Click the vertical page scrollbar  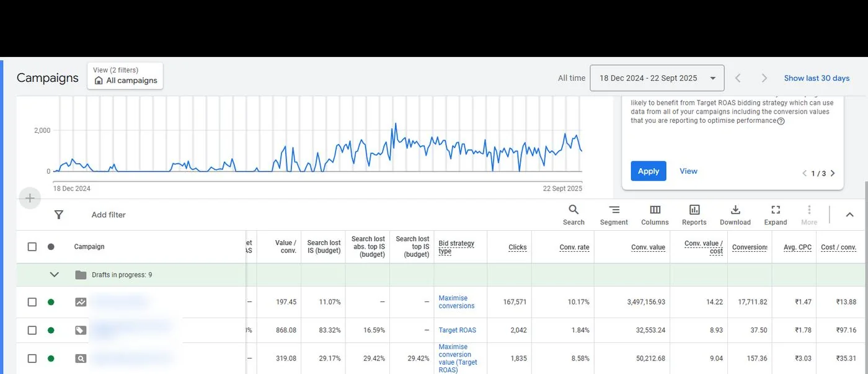coord(866,277)
